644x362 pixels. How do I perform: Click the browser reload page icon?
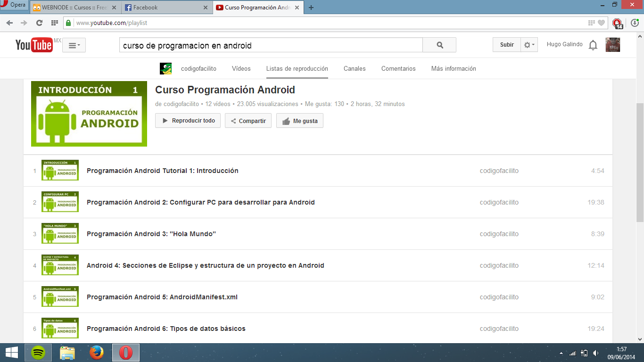39,23
